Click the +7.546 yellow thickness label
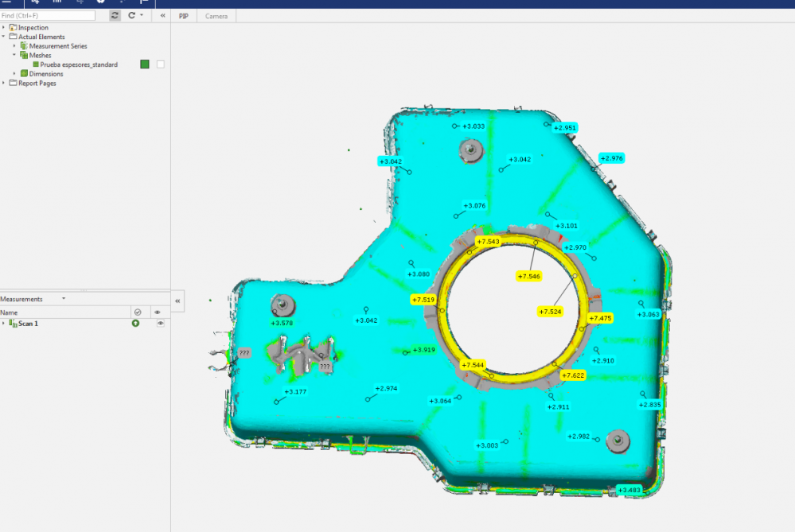The width and height of the screenshot is (795, 532). pyautogui.click(x=528, y=276)
